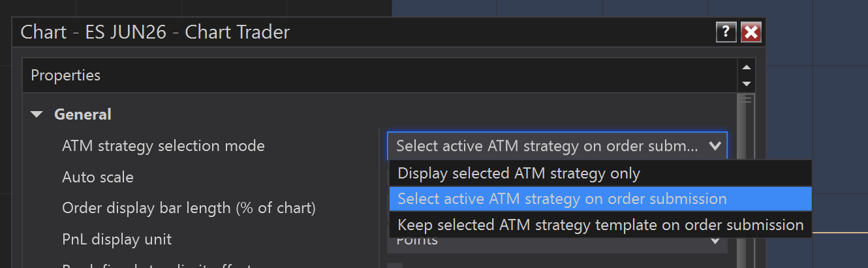Select the General category heading
The height and width of the screenshot is (268, 868).
click(82, 114)
